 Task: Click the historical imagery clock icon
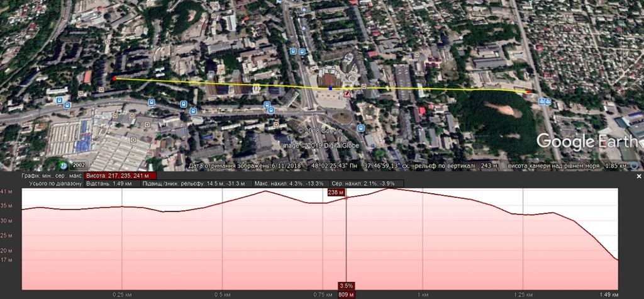(x=64, y=166)
